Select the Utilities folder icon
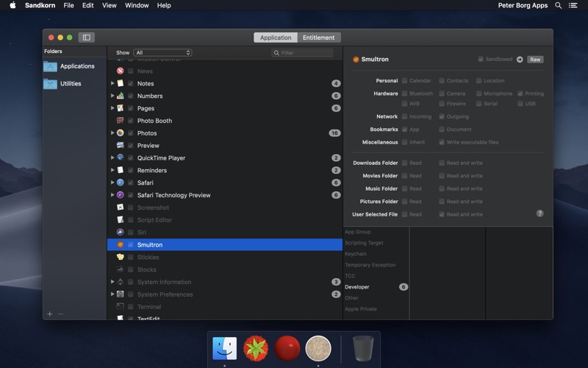The width and height of the screenshot is (588, 368). click(x=50, y=84)
